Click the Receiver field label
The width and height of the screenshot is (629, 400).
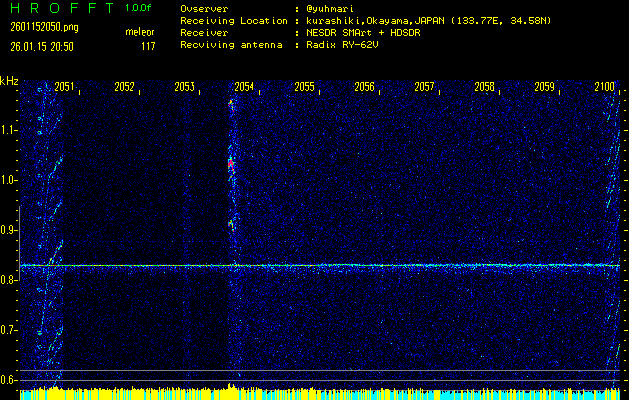(204, 33)
